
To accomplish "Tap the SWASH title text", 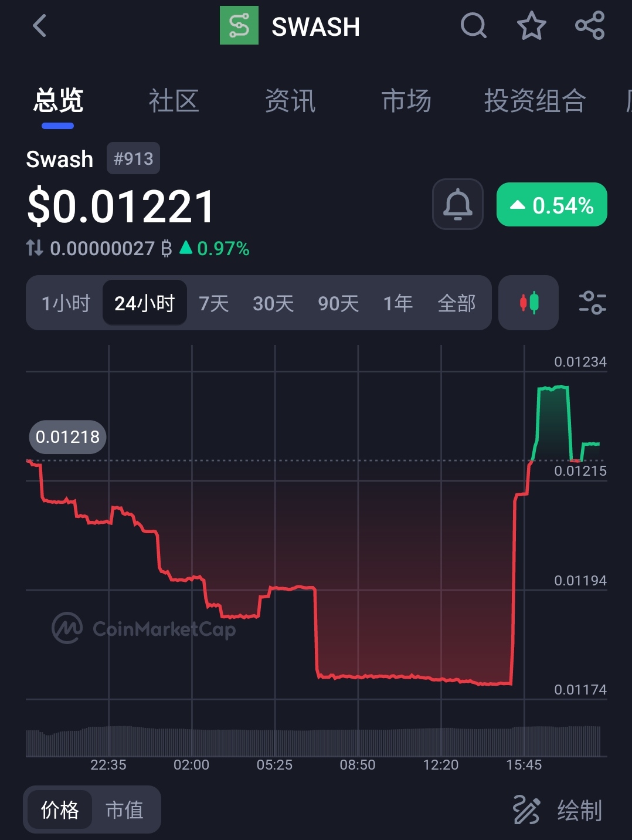I will click(316, 26).
